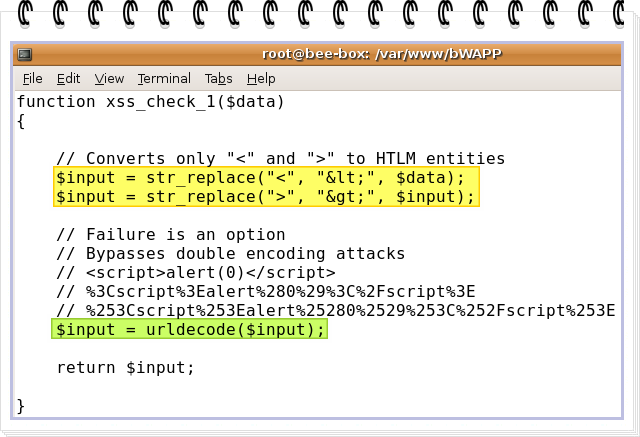Open the Help menu
640x437 pixels.
click(261, 78)
